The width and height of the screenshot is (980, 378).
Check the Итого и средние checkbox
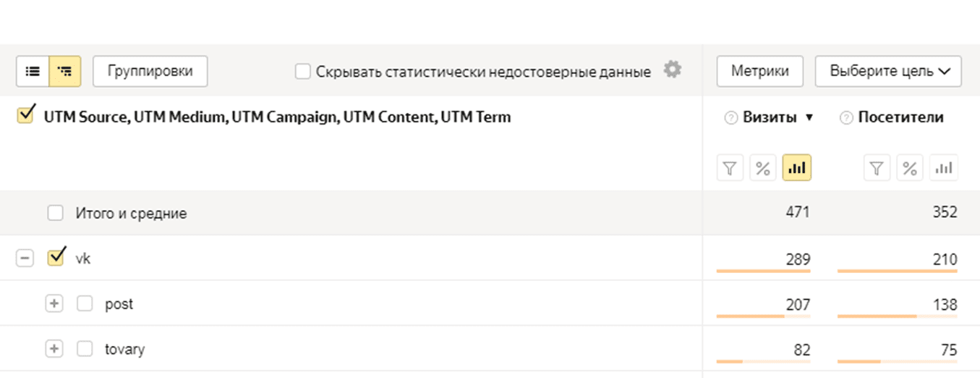pyautogui.click(x=55, y=214)
